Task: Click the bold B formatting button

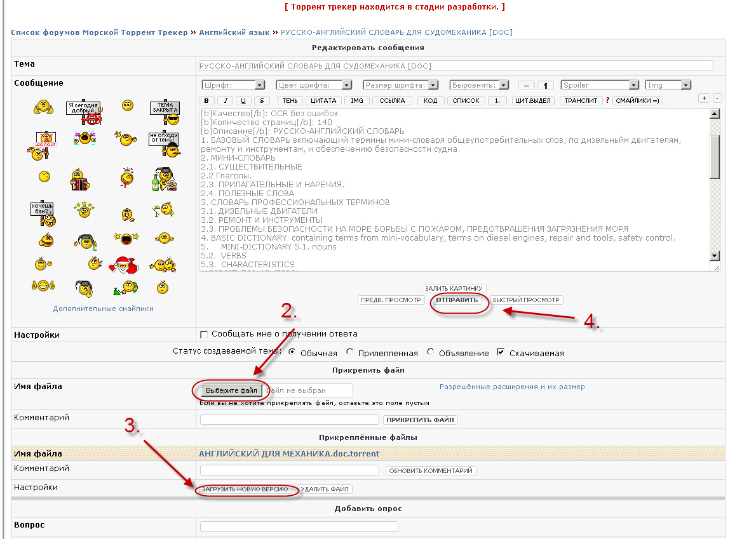Action: [206, 100]
